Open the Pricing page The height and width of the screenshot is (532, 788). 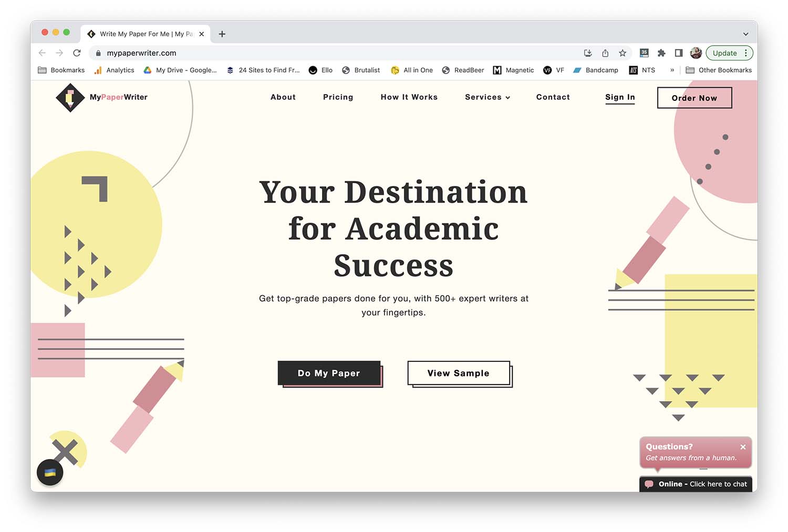click(x=338, y=97)
